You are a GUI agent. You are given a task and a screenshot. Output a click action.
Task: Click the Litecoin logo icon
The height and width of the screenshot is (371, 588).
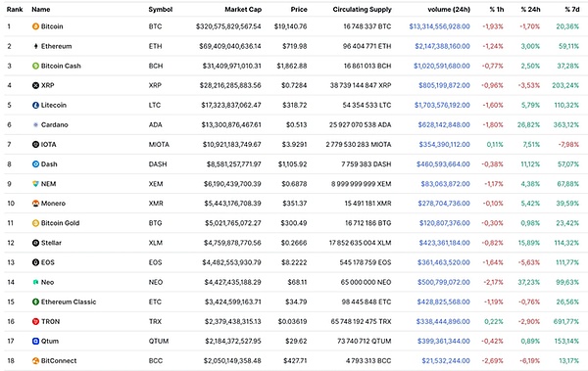(x=35, y=106)
